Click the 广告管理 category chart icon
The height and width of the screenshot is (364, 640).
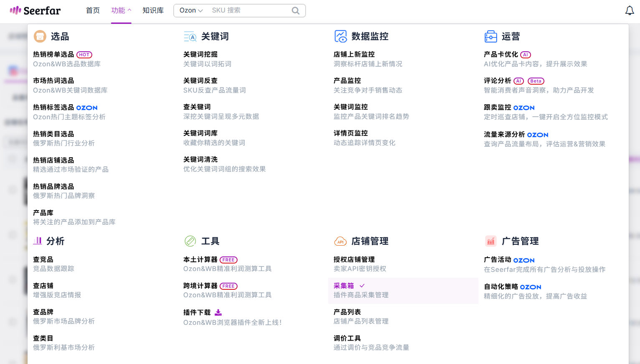[x=491, y=241]
